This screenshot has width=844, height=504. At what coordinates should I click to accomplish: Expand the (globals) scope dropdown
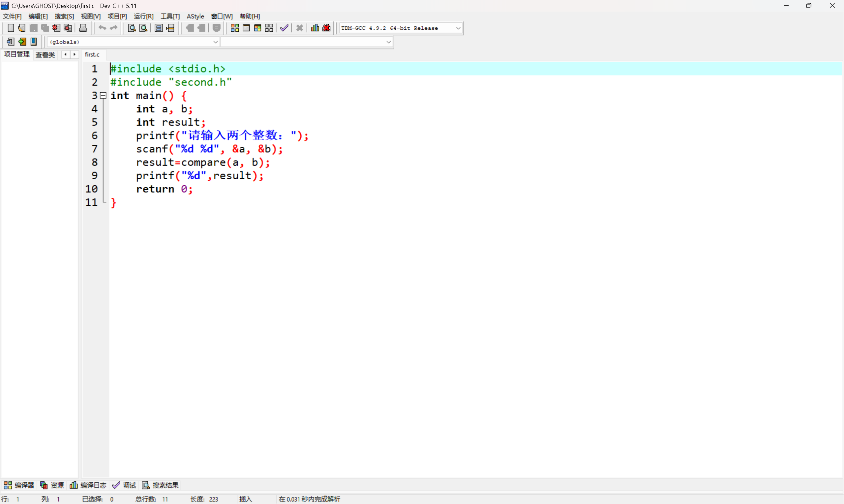click(x=215, y=42)
